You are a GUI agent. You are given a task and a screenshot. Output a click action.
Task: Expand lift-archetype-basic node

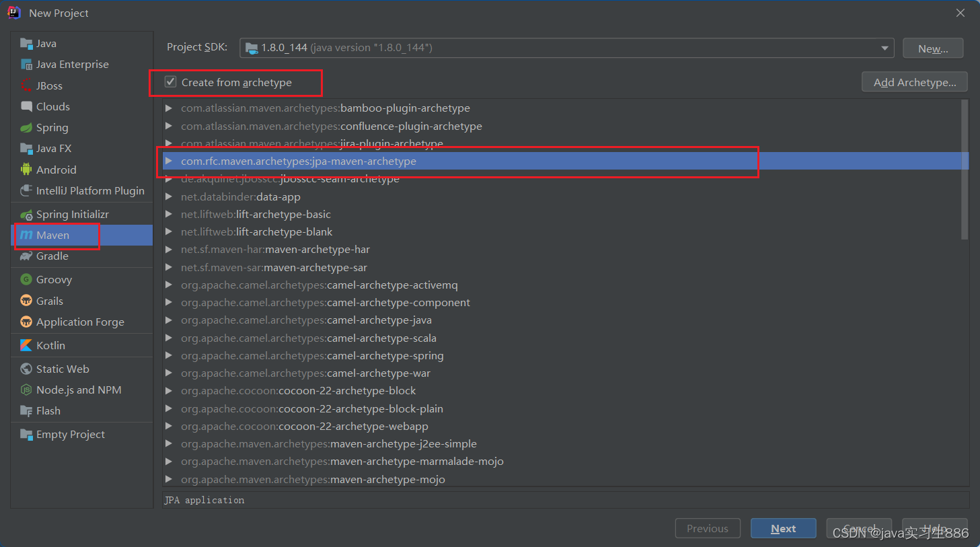(x=169, y=214)
